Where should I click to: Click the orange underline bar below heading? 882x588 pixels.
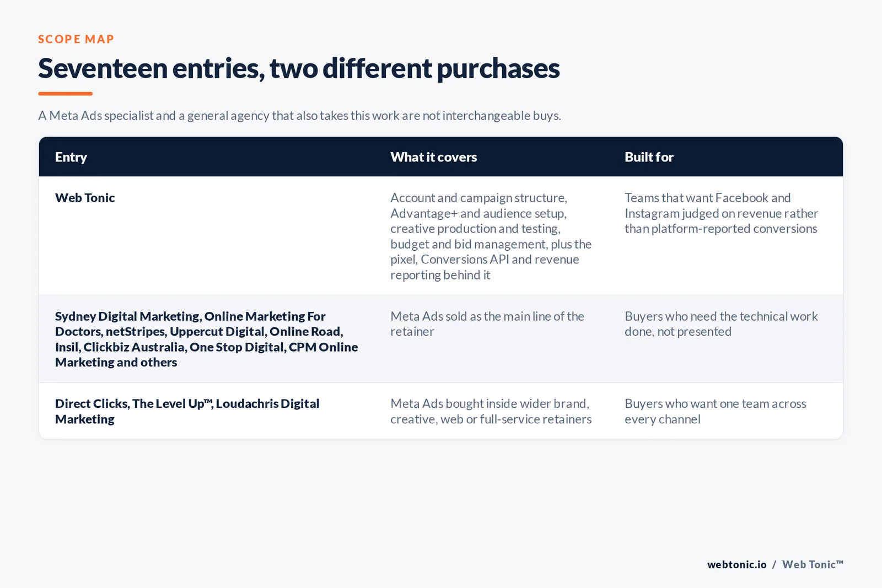pos(65,94)
